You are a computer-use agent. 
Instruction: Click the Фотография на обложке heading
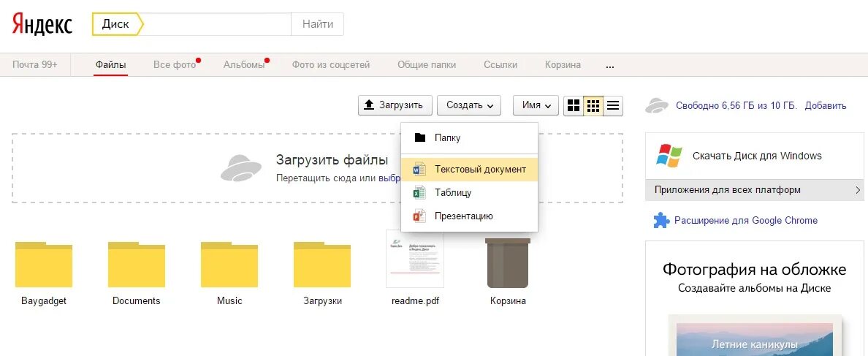(755, 270)
